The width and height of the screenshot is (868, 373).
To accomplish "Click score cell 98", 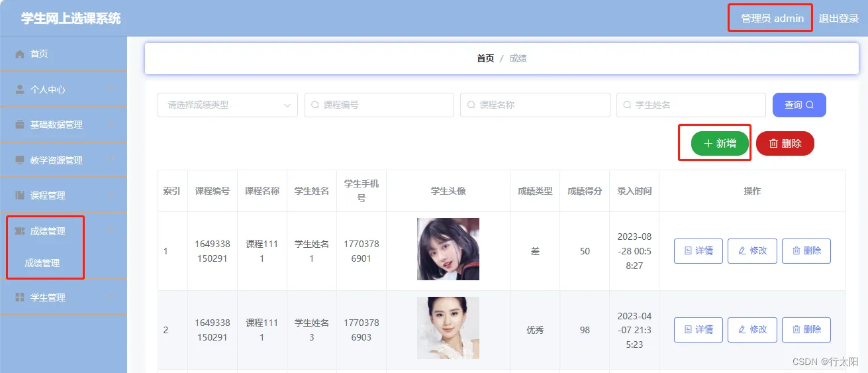I will pyautogui.click(x=585, y=330).
